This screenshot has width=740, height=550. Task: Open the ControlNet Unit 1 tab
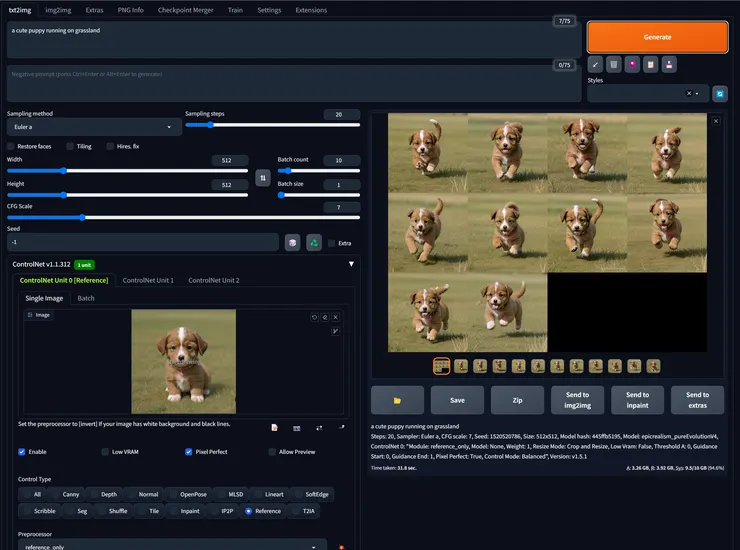tap(148, 280)
